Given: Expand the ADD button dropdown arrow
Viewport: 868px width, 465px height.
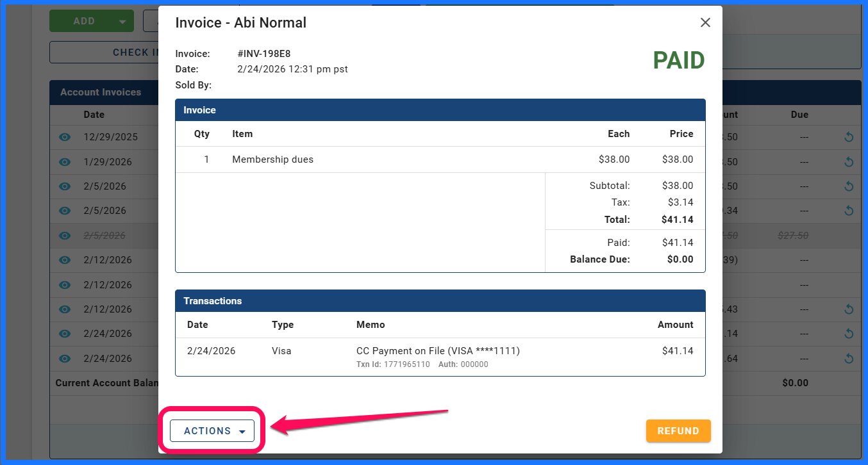Looking at the screenshot, I should click(122, 21).
